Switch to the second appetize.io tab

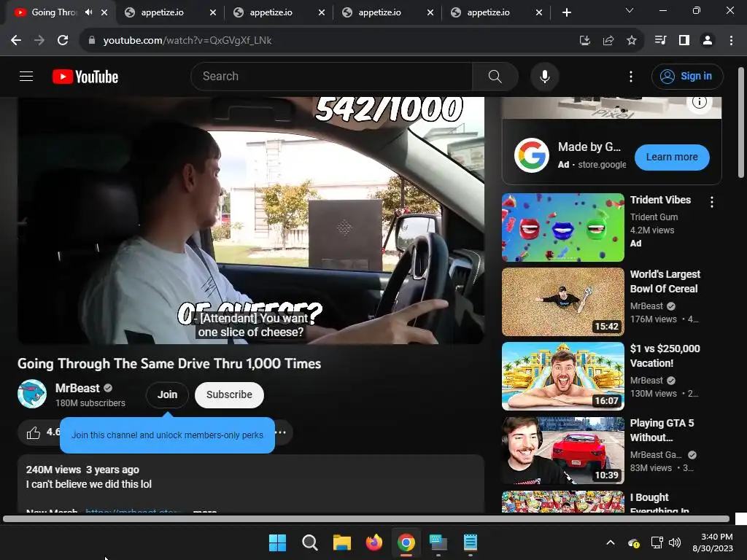point(279,12)
